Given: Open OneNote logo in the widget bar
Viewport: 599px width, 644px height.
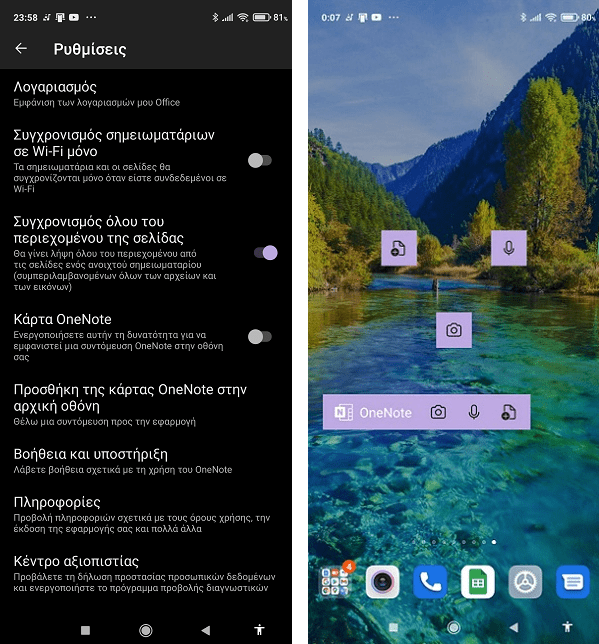Looking at the screenshot, I should pos(343,412).
